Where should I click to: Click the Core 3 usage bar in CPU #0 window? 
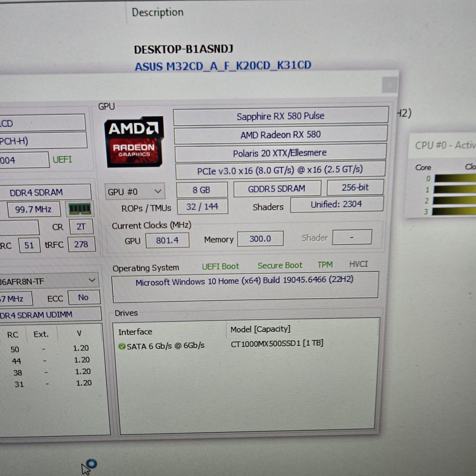point(454,211)
